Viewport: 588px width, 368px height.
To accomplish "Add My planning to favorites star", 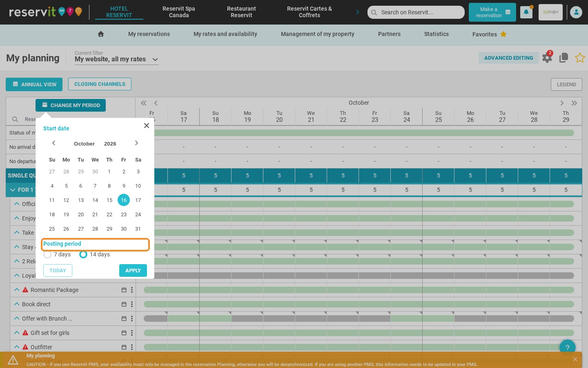I will pos(580,58).
